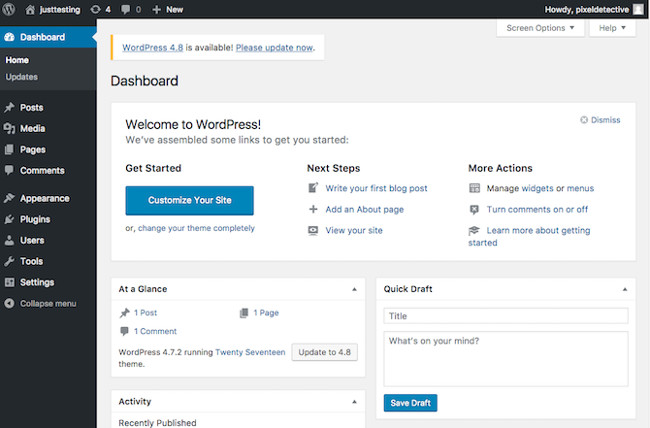Screen dimensions: 650x428
Task: Open Appearance section in sidebar
Action: pos(44,198)
